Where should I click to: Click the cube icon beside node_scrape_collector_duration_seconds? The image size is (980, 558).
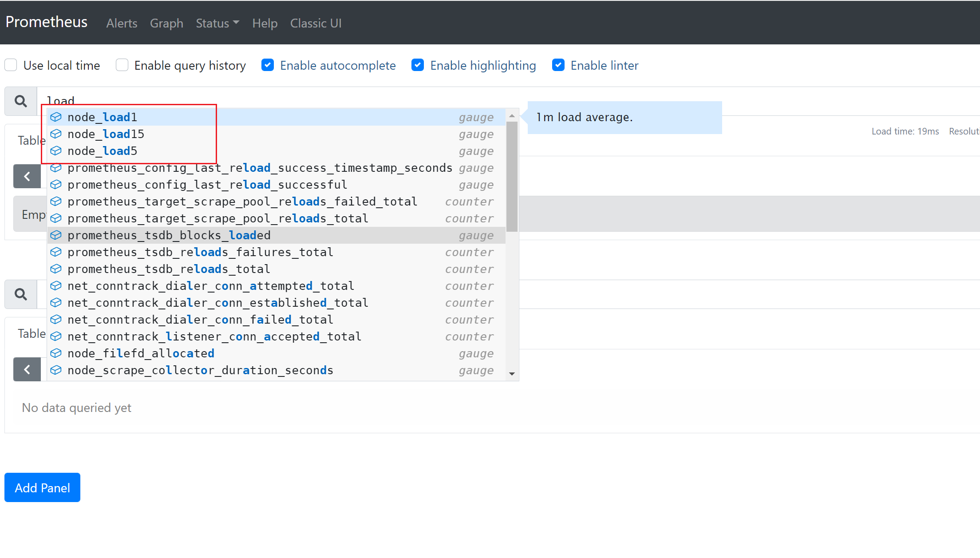[x=56, y=370]
